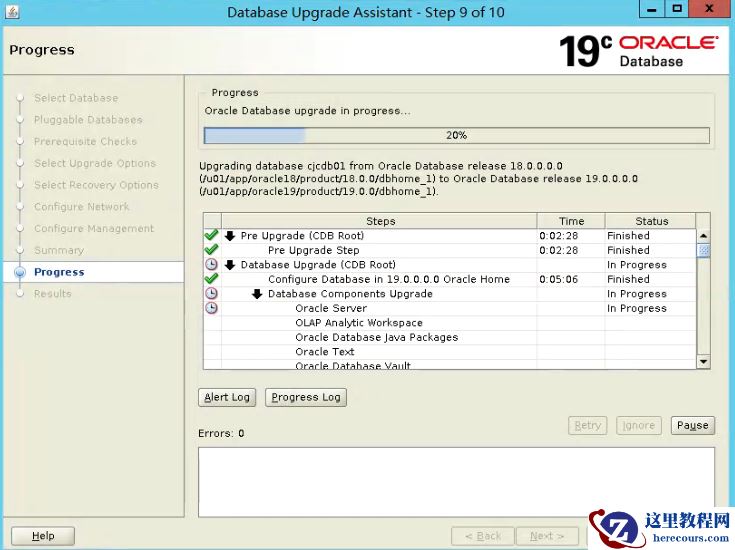Click Finished status of Pre Upgrade Step

(628, 250)
